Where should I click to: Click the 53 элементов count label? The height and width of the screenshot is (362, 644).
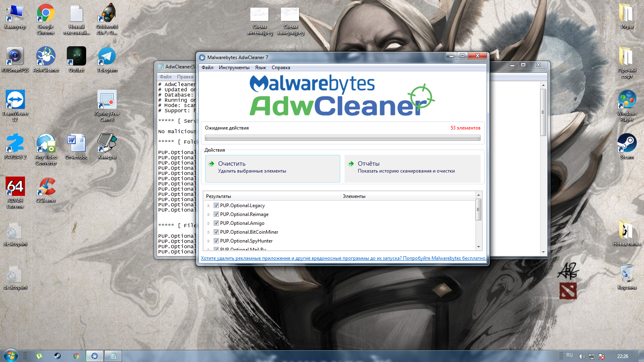click(465, 128)
